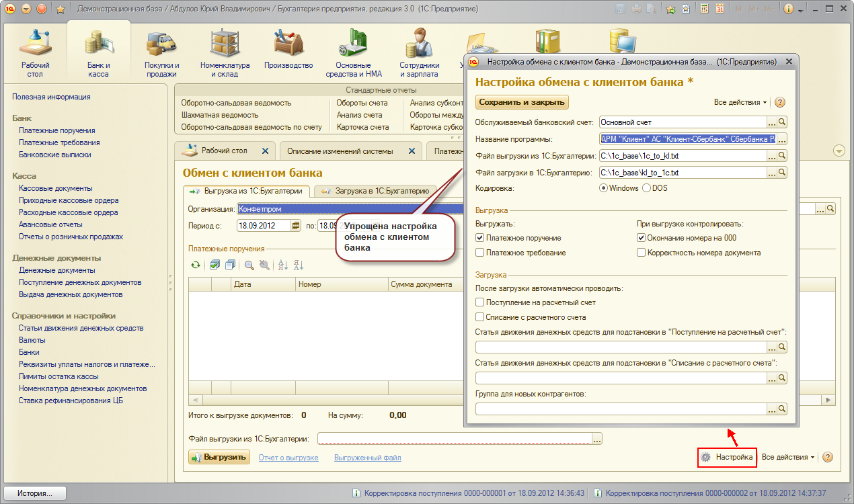The image size is (854, 504).
Task: Open the Выгруженный файл link
Action: click(x=368, y=458)
